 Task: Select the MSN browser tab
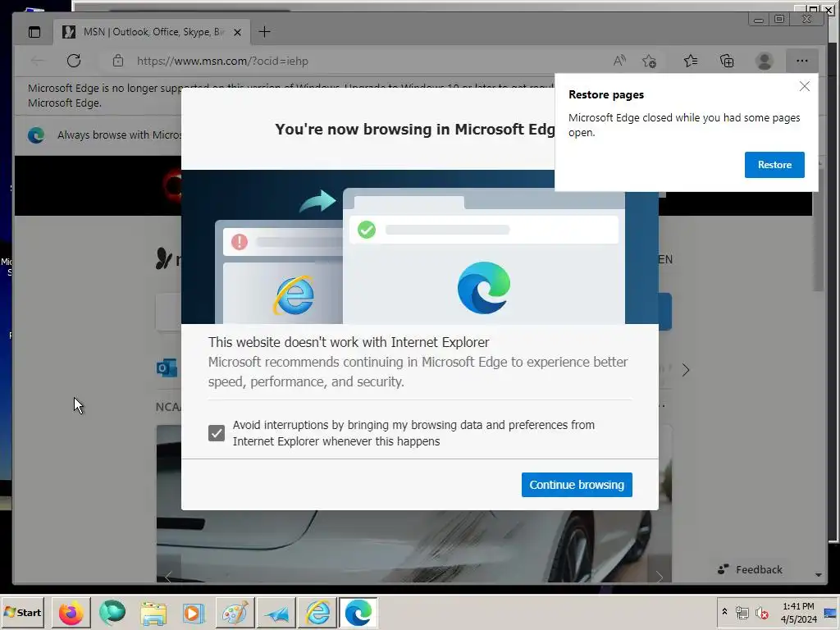click(x=152, y=32)
